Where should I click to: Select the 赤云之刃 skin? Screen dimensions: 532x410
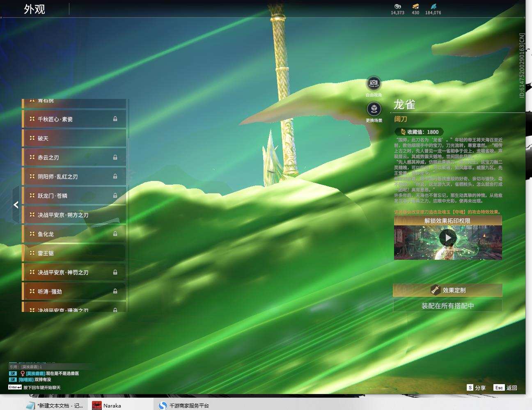74,157
